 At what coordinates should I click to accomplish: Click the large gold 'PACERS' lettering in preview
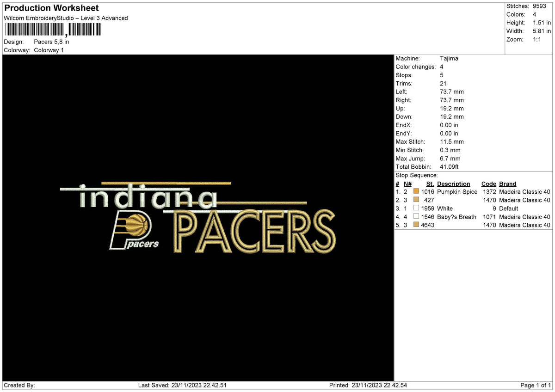(x=254, y=232)
